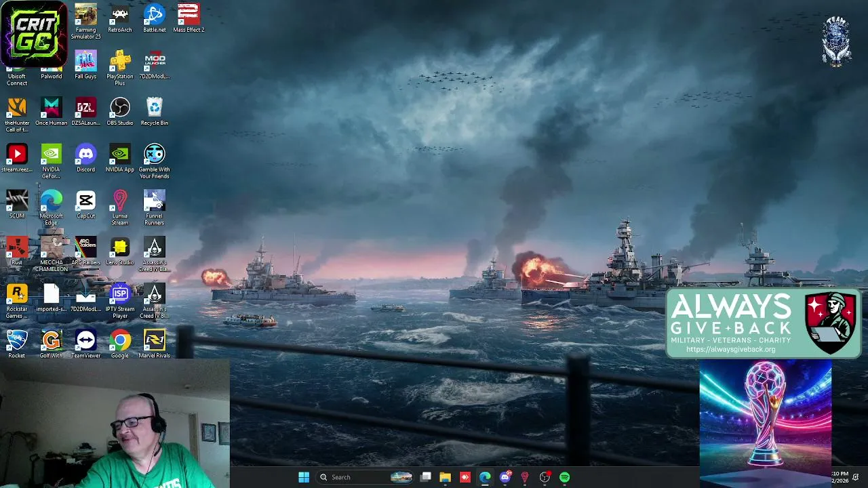The width and height of the screenshot is (868, 488).
Task: Open the PlayStation Plus desktop icon
Action: 120,68
